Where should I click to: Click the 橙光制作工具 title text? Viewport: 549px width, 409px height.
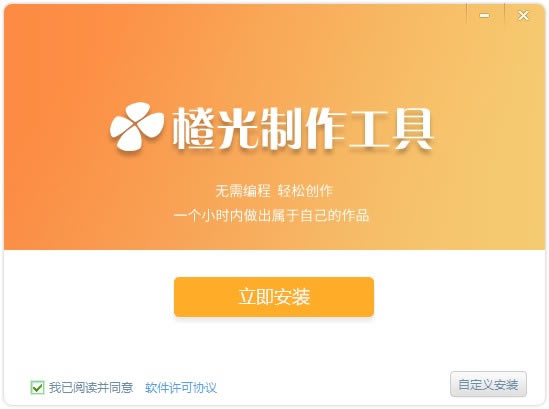tap(303, 129)
